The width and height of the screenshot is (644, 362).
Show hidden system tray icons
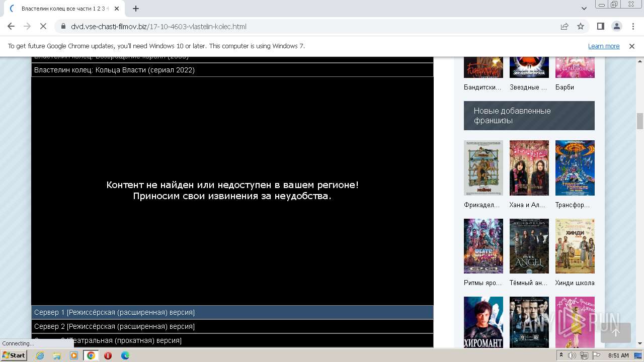561,355
